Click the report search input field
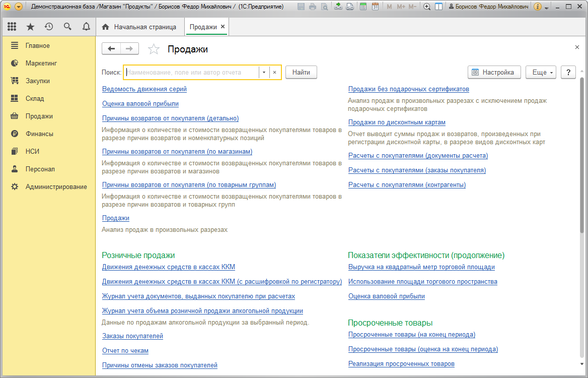 point(192,73)
